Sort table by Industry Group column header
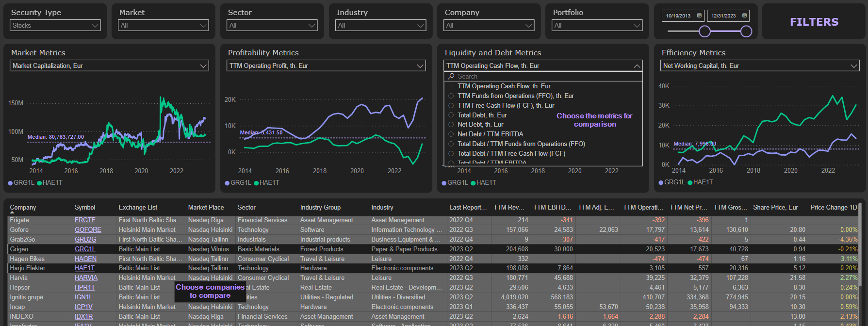Viewport: 868px width, 326px height. click(x=320, y=207)
